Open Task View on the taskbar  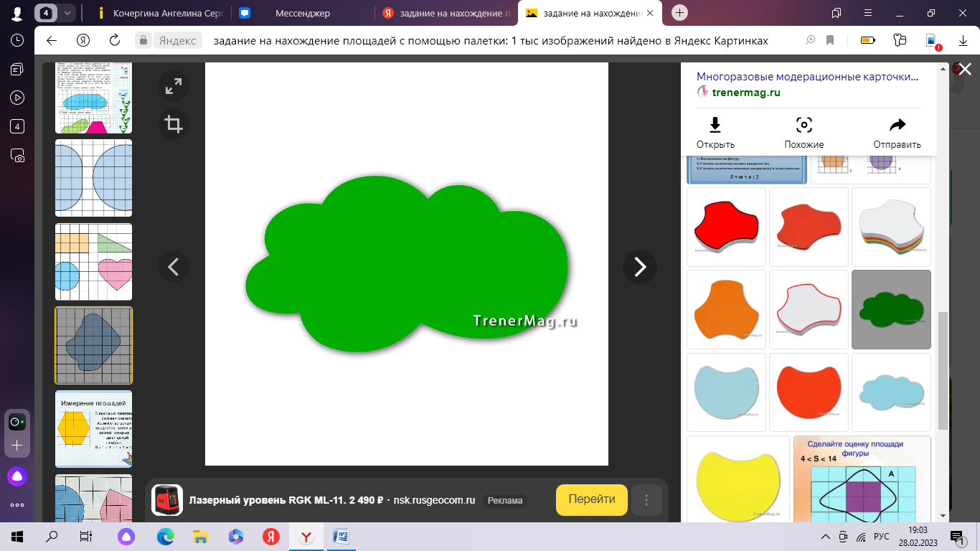[x=86, y=536]
